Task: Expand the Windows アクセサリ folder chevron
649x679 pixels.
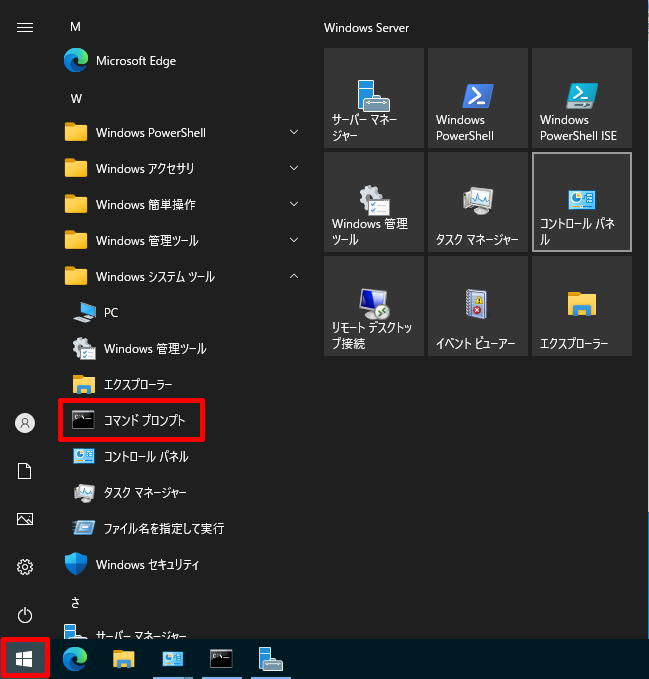Action: pyautogui.click(x=294, y=168)
